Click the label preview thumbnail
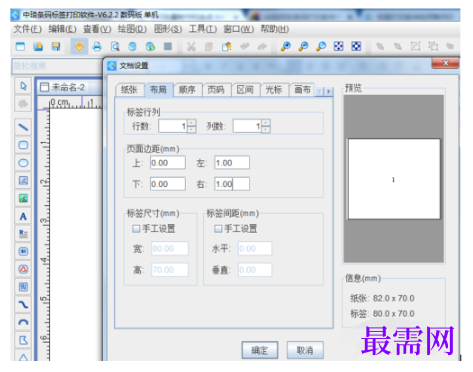The width and height of the screenshot is (473, 372). (x=394, y=179)
